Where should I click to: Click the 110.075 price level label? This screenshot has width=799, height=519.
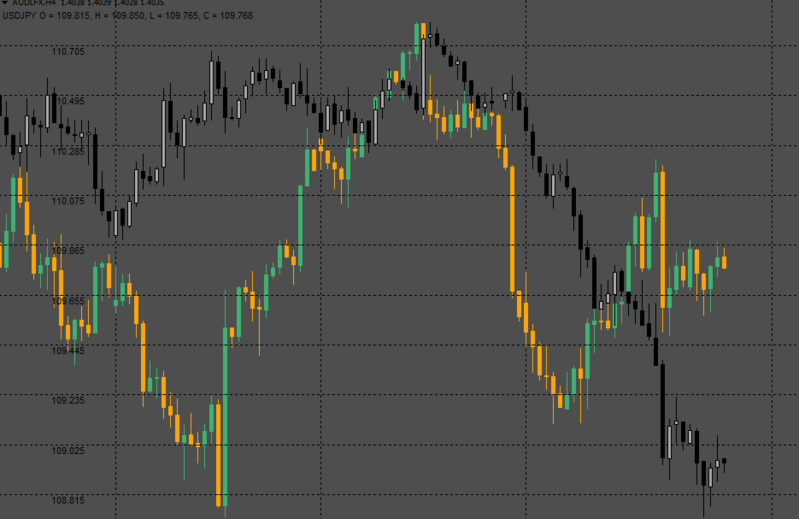pyautogui.click(x=68, y=201)
